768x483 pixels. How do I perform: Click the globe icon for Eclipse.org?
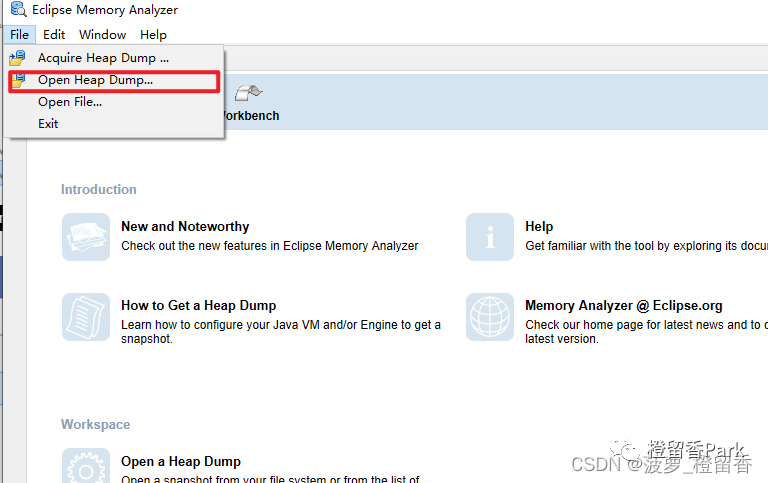pos(490,317)
